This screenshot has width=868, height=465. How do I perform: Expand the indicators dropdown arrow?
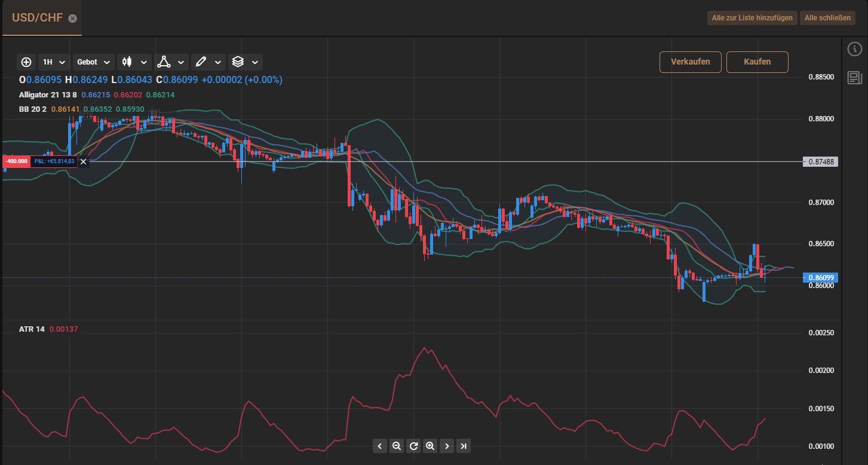(x=181, y=62)
